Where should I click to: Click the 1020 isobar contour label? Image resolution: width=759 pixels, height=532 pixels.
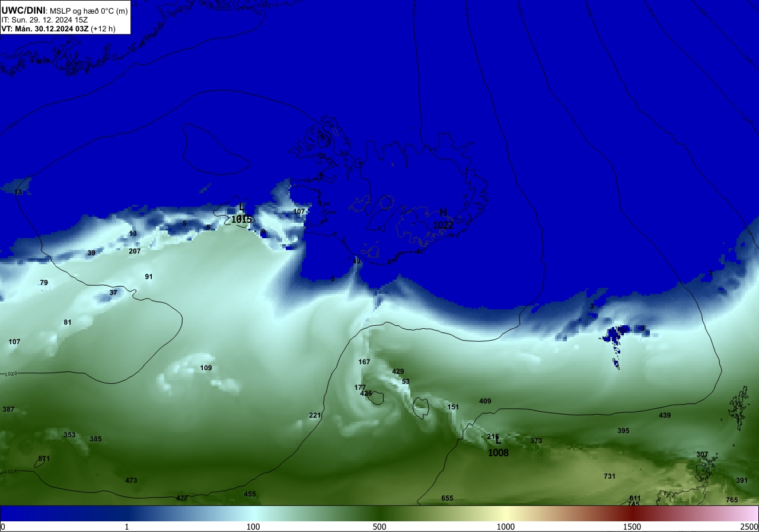click(x=11, y=374)
